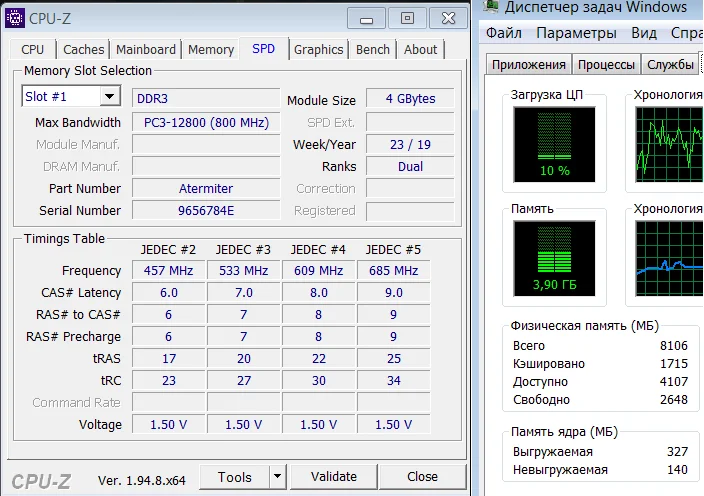Click the CPU usage 10 % gauge

click(554, 145)
